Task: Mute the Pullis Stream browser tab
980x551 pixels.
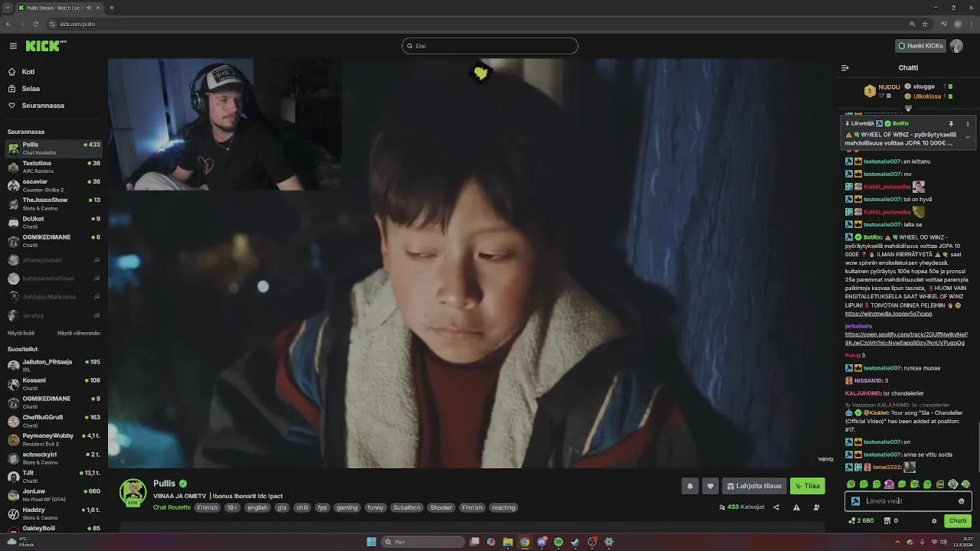Action: pos(89,8)
